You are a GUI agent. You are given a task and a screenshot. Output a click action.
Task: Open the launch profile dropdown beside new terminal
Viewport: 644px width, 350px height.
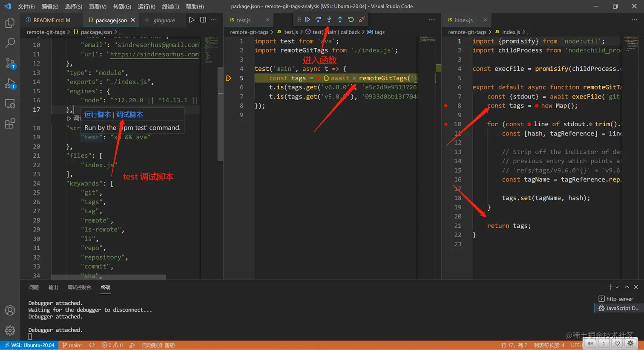coord(617,287)
